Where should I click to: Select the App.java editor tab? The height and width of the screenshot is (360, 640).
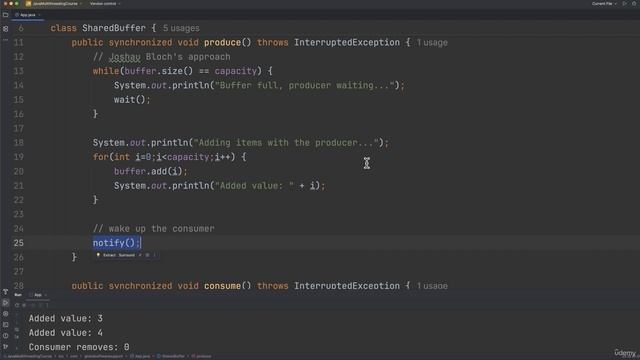click(27, 15)
